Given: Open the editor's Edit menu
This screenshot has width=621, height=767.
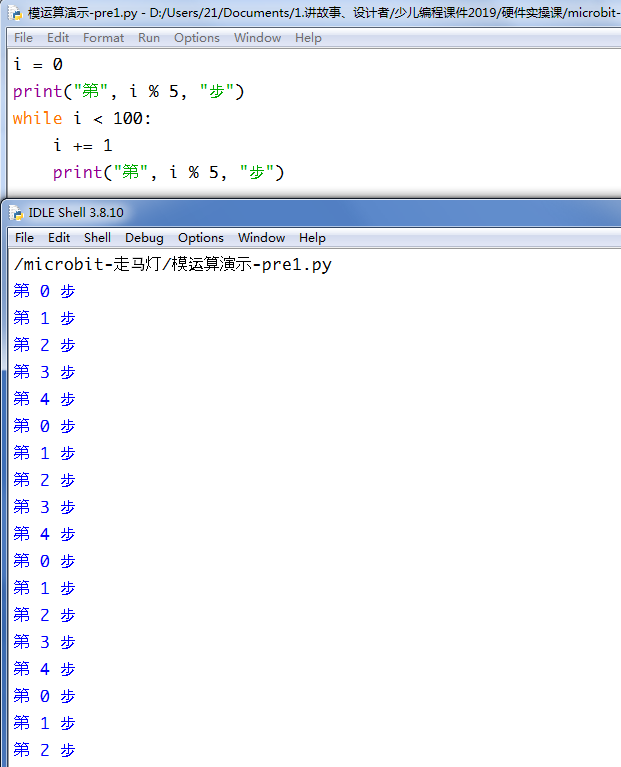Looking at the screenshot, I should pyautogui.click(x=58, y=38).
